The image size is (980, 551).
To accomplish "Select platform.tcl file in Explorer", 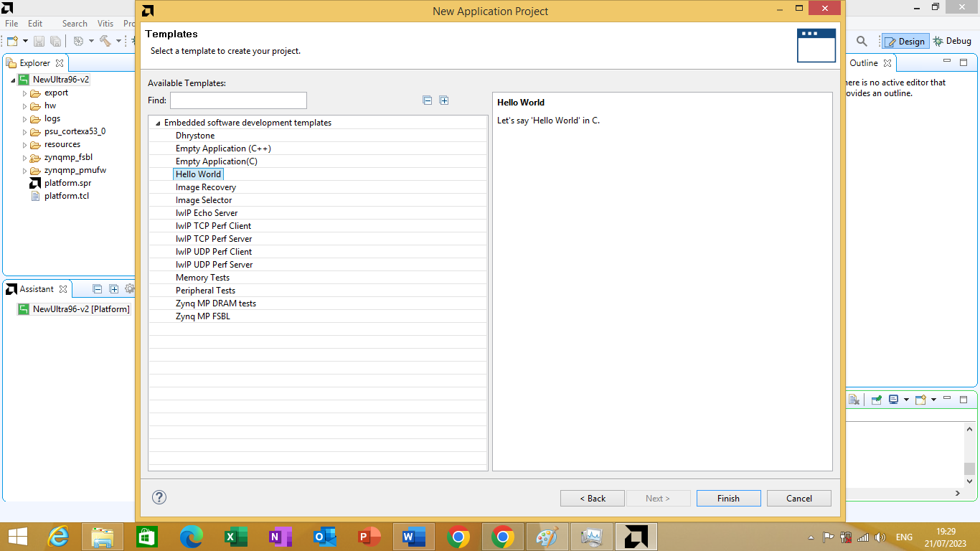I will (66, 196).
